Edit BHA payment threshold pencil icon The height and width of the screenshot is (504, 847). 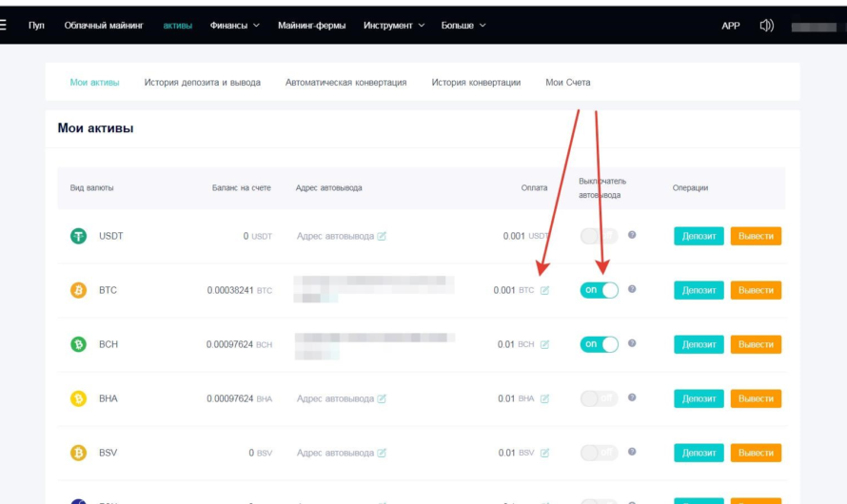tap(544, 398)
